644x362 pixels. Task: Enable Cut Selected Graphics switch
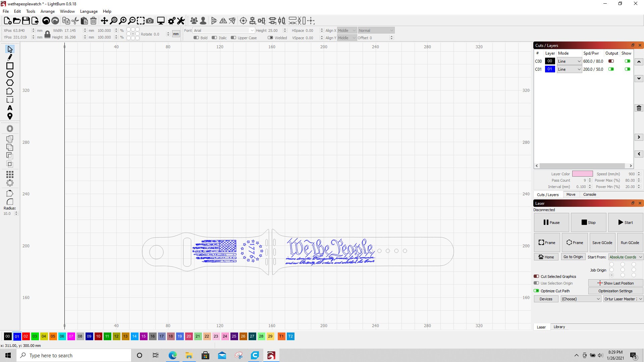pyautogui.click(x=536, y=277)
